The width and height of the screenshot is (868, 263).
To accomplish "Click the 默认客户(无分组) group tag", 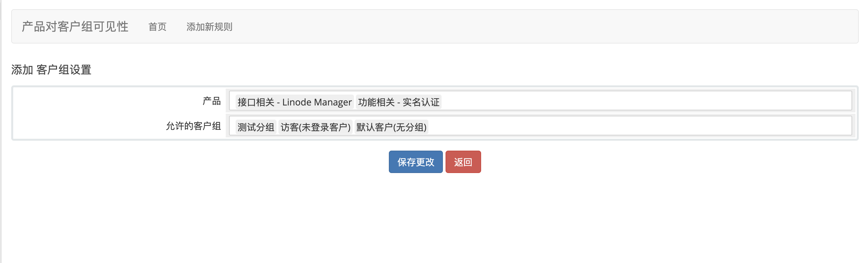I will pyautogui.click(x=391, y=127).
